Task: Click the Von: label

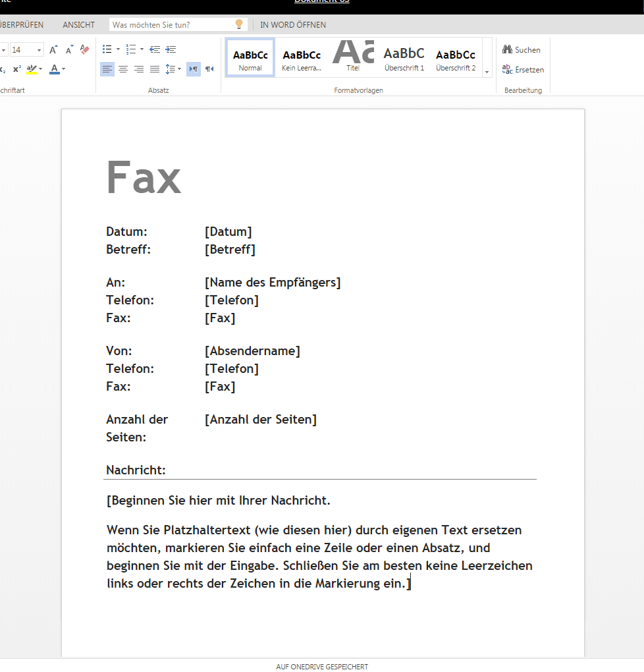Action: point(119,351)
